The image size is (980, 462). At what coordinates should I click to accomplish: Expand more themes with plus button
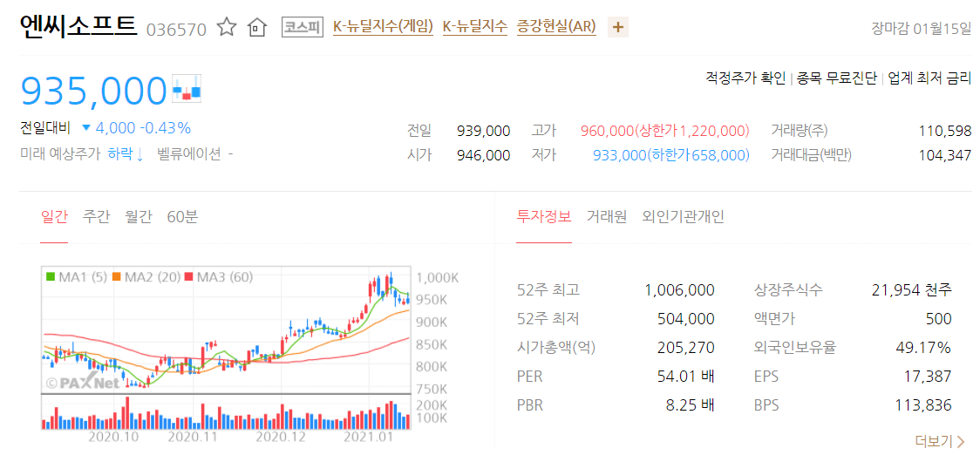click(x=618, y=28)
